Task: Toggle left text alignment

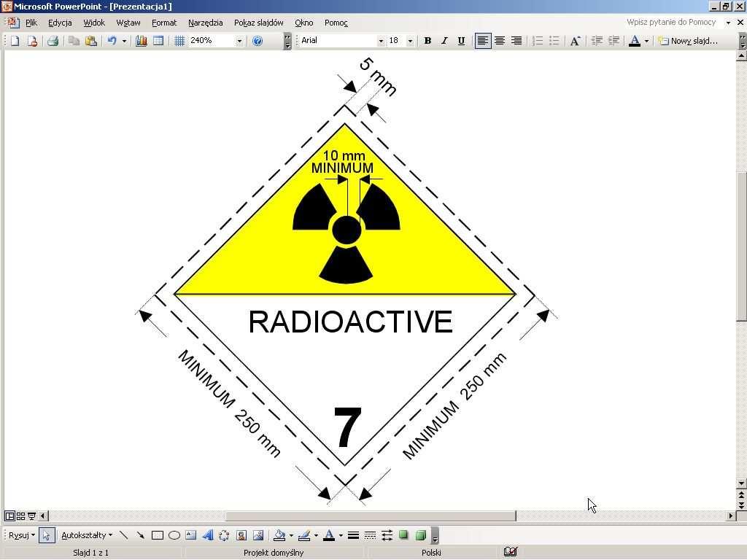Action: tap(483, 41)
